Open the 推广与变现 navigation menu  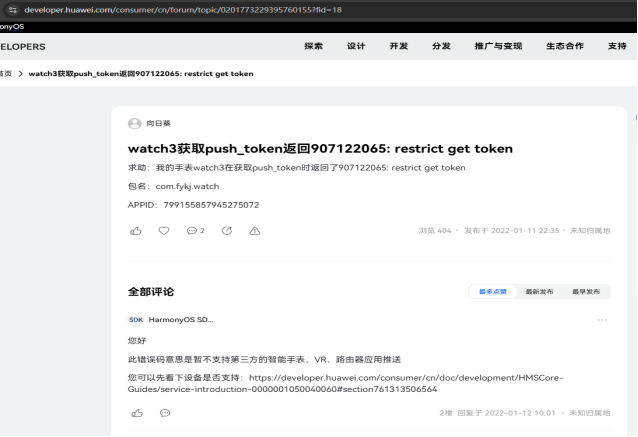(498, 46)
